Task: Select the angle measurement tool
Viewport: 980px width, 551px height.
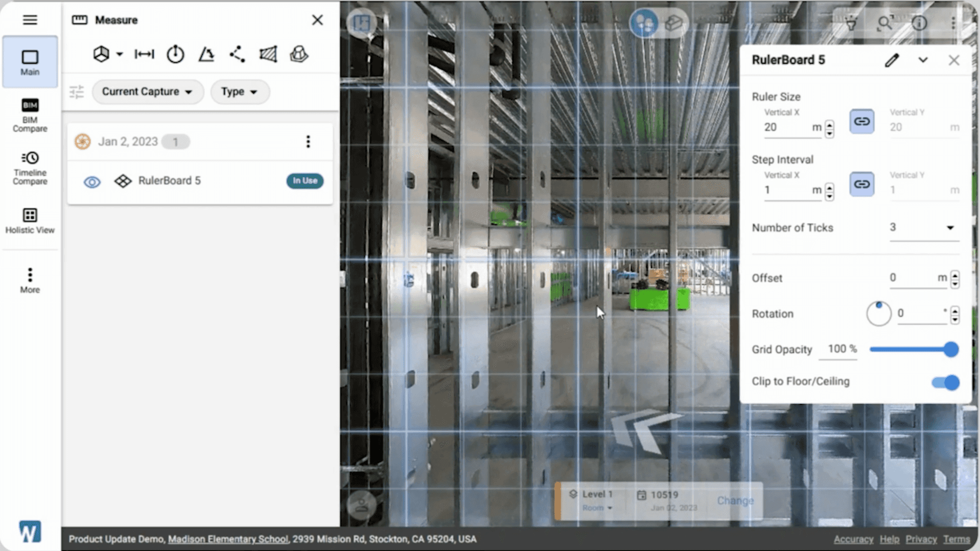Action: click(206, 54)
